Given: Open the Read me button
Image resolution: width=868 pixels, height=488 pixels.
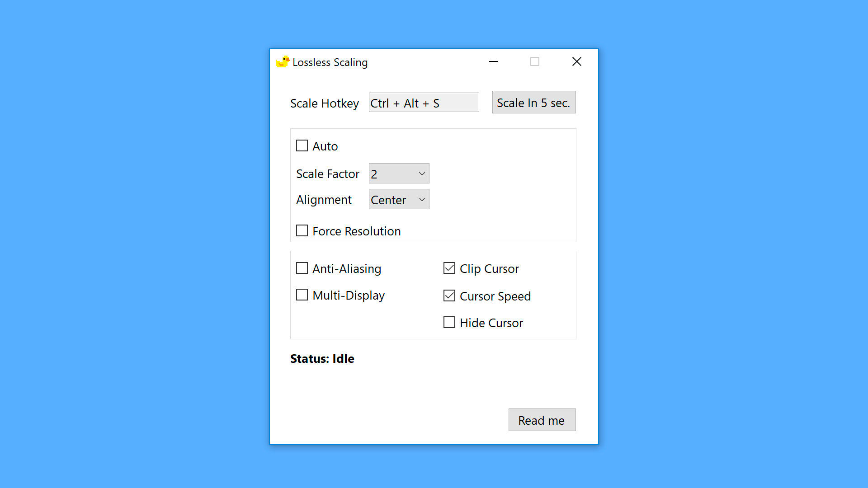Looking at the screenshot, I should 542,420.
